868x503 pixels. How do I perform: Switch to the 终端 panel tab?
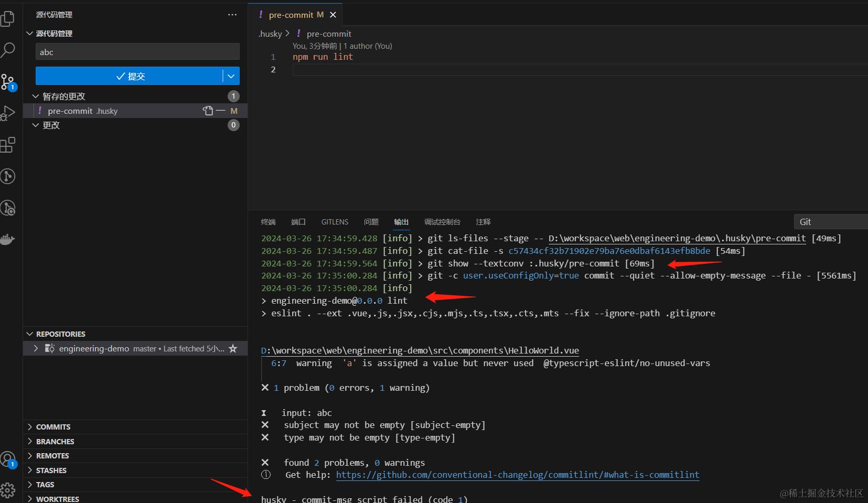tap(269, 222)
